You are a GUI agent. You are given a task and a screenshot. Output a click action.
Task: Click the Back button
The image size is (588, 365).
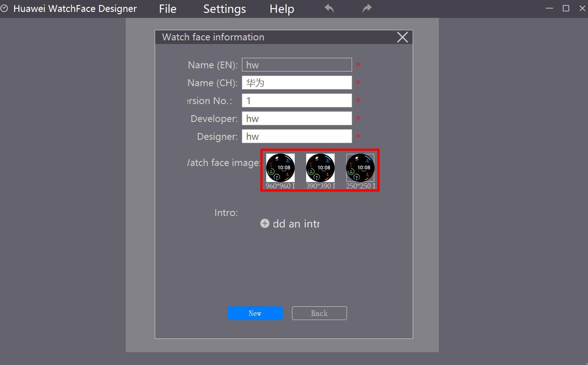coord(319,313)
